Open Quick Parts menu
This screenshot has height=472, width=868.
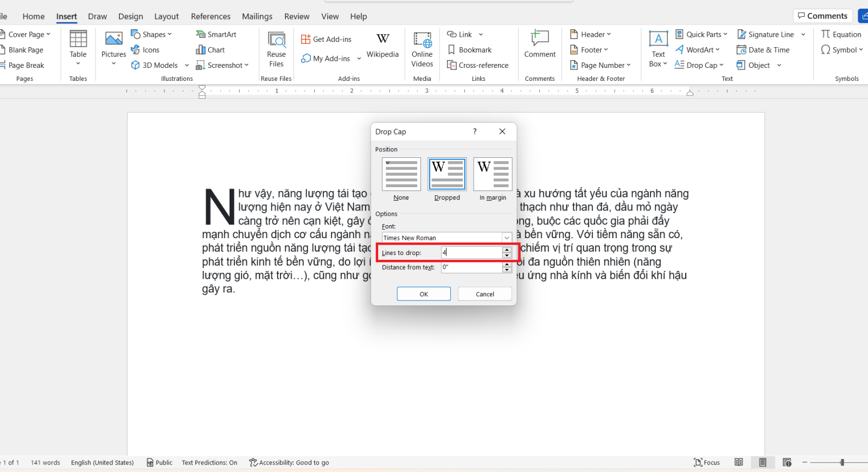[x=701, y=34]
